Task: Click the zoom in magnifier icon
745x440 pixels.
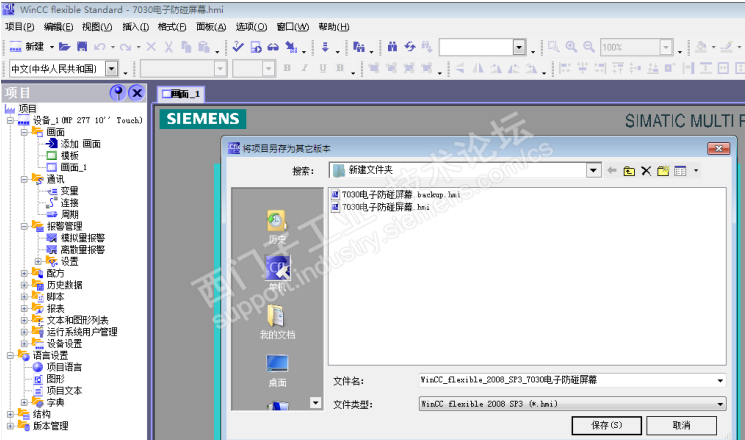Action: point(571,47)
